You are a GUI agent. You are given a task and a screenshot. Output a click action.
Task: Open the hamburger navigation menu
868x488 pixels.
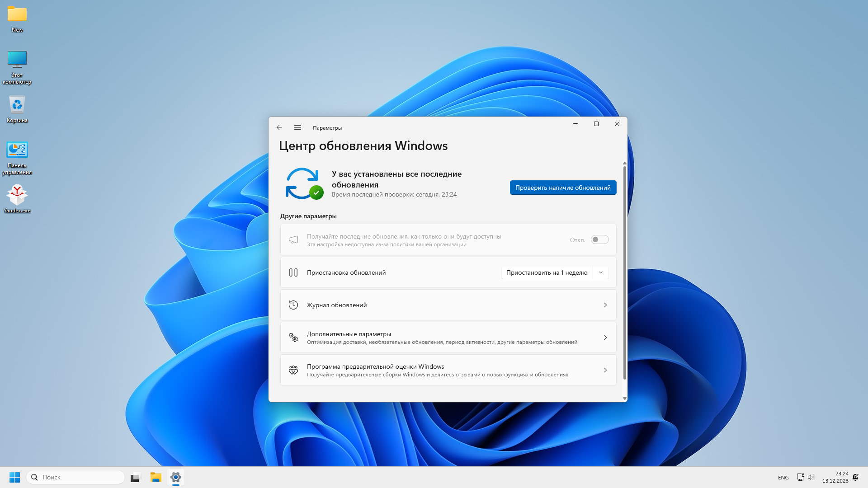pos(297,127)
